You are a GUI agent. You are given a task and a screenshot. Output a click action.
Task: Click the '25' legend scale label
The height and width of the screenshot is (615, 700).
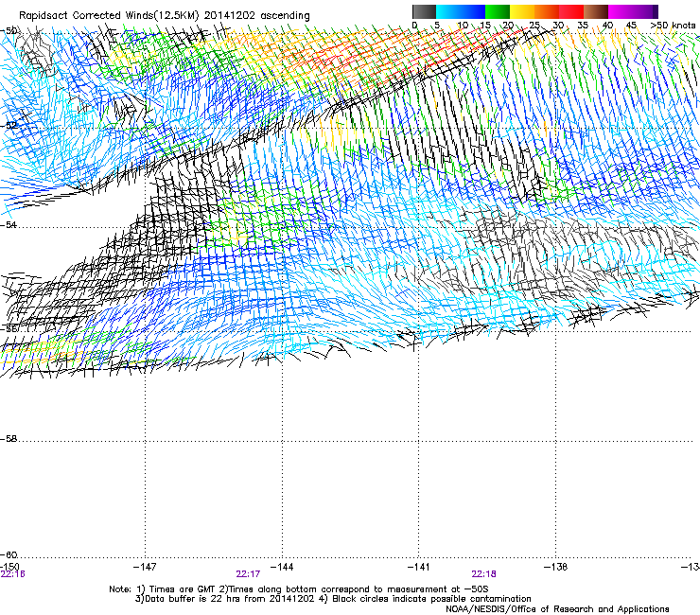(534, 25)
